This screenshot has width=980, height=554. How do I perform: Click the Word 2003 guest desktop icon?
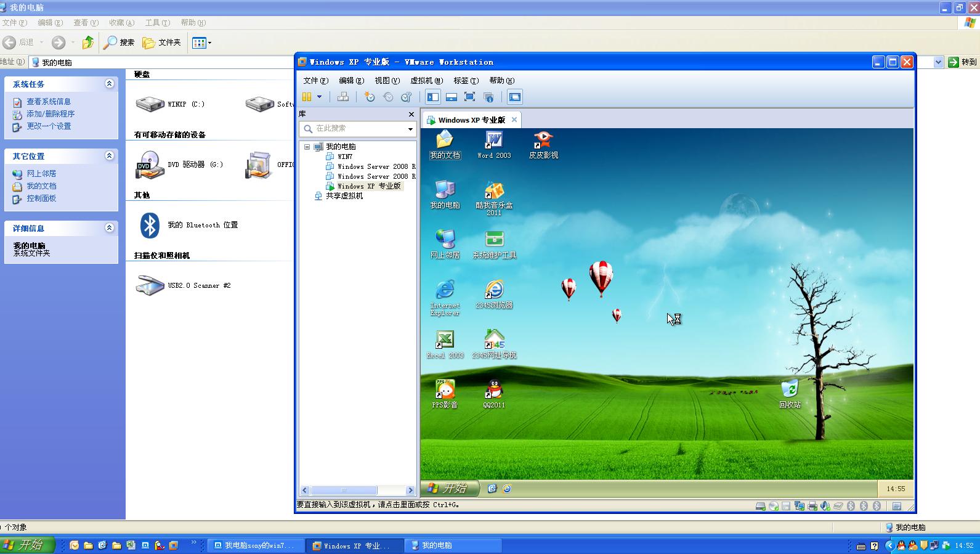[494, 145]
